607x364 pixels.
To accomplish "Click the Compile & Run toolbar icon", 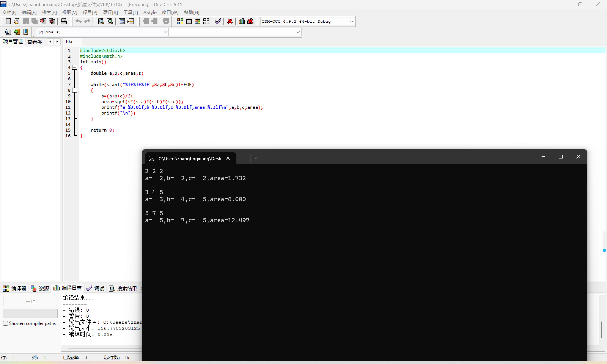I will coord(197,21).
